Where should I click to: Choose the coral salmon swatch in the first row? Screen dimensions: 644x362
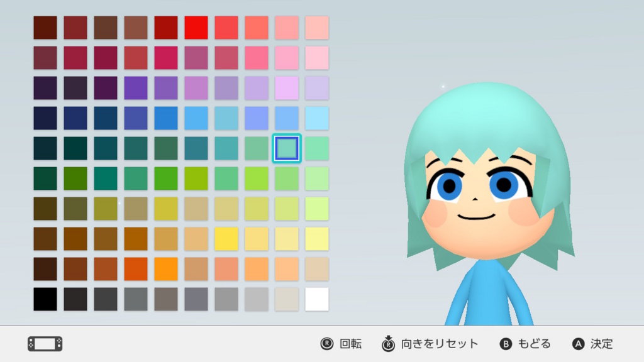click(257, 28)
